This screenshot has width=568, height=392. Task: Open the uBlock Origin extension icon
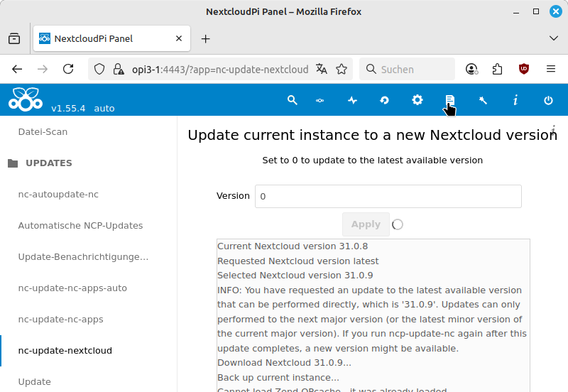pos(524,69)
